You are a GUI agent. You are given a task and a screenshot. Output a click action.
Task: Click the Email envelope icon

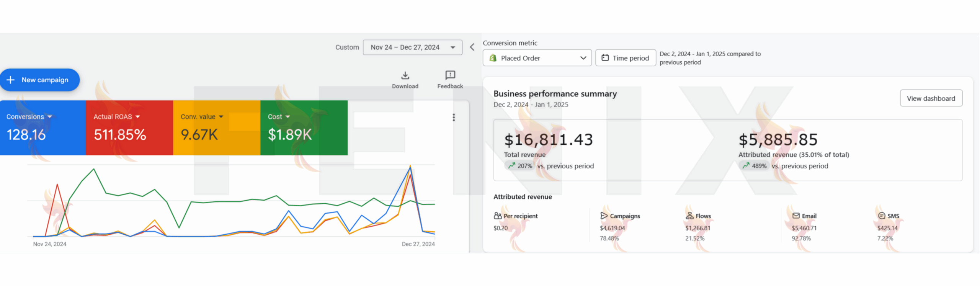796,216
